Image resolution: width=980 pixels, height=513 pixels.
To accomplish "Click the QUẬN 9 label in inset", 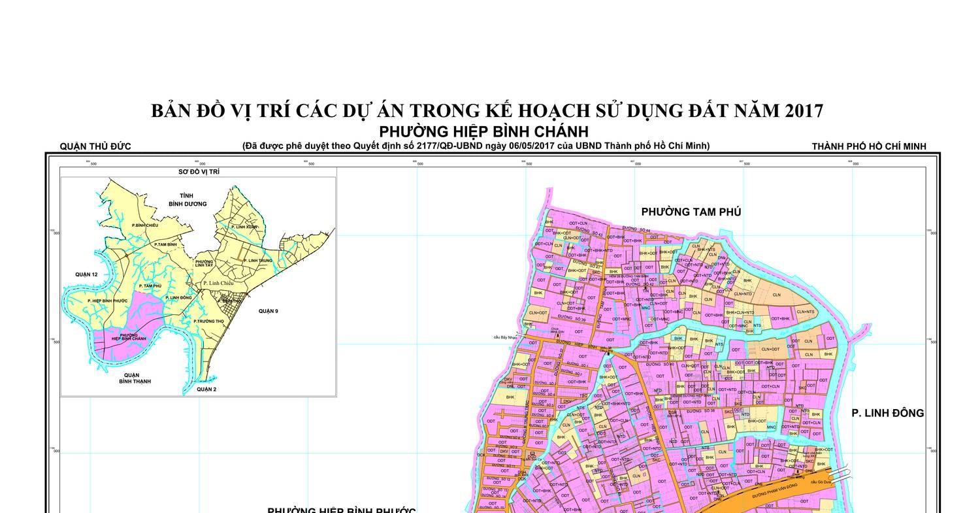I will tap(268, 311).
